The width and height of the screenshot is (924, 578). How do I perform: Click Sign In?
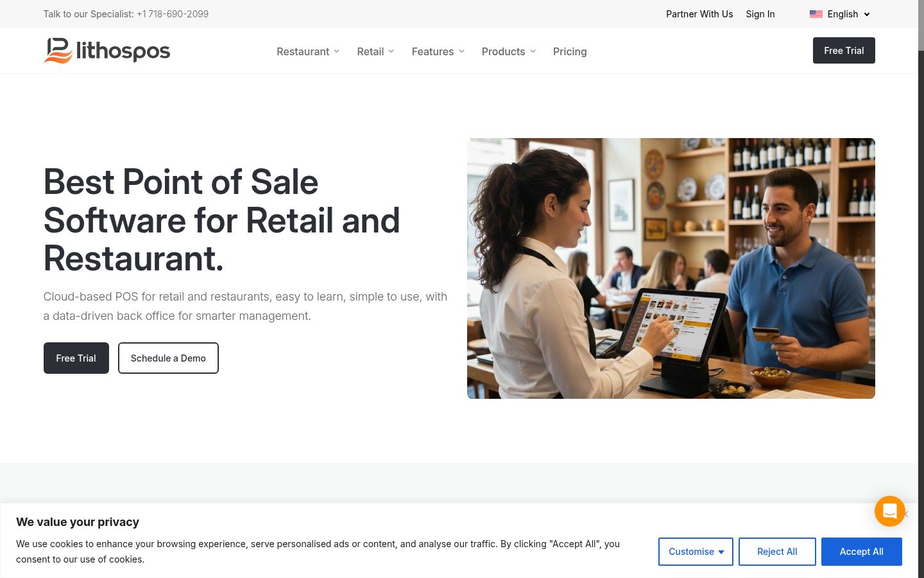(x=760, y=14)
